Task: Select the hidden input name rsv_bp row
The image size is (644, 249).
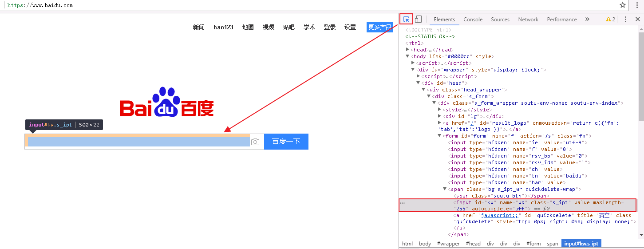Action: 518,156
